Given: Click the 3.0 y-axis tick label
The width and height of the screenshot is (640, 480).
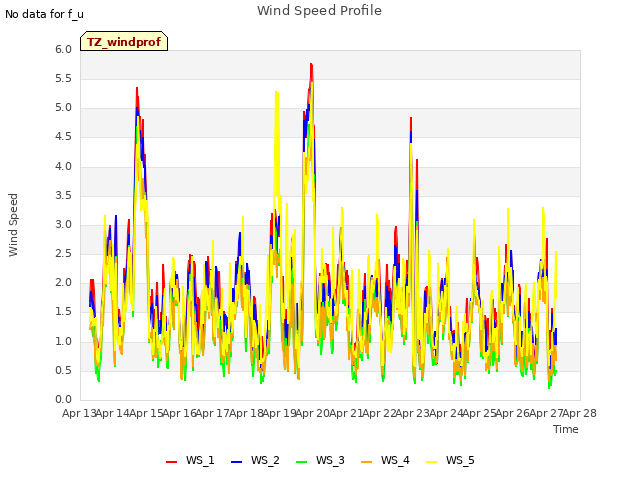Looking at the screenshot, I should coord(64,224).
